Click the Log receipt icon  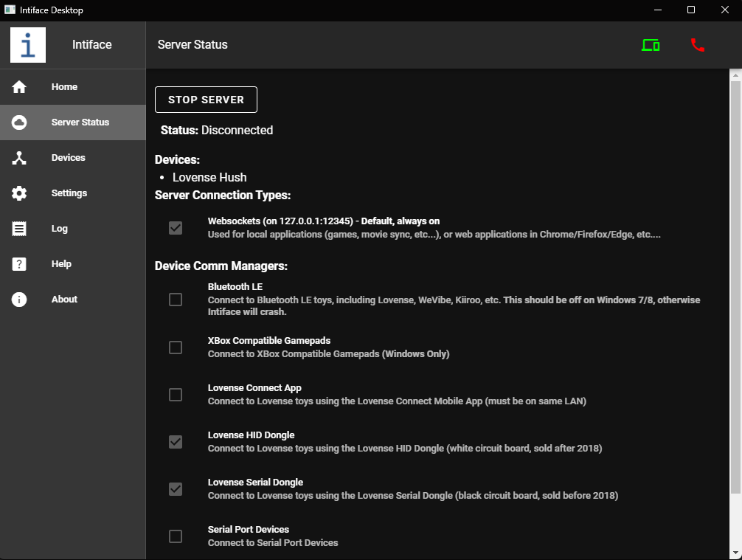tap(19, 229)
